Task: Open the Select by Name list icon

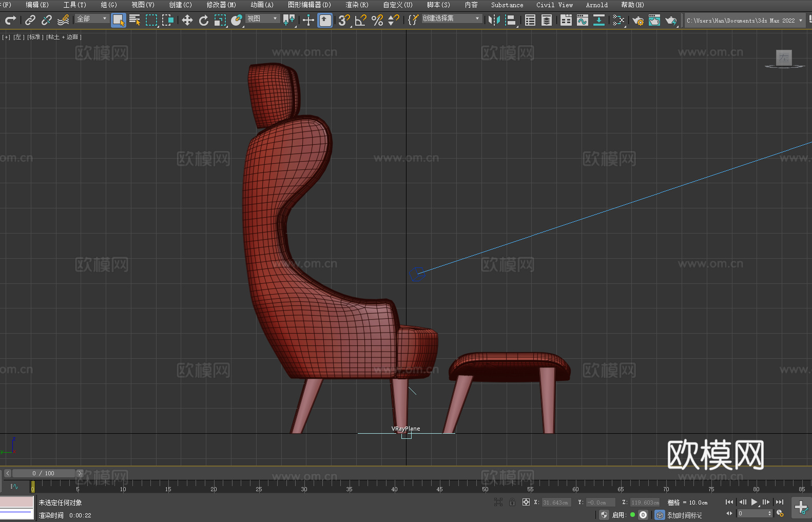Action: coord(135,20)
